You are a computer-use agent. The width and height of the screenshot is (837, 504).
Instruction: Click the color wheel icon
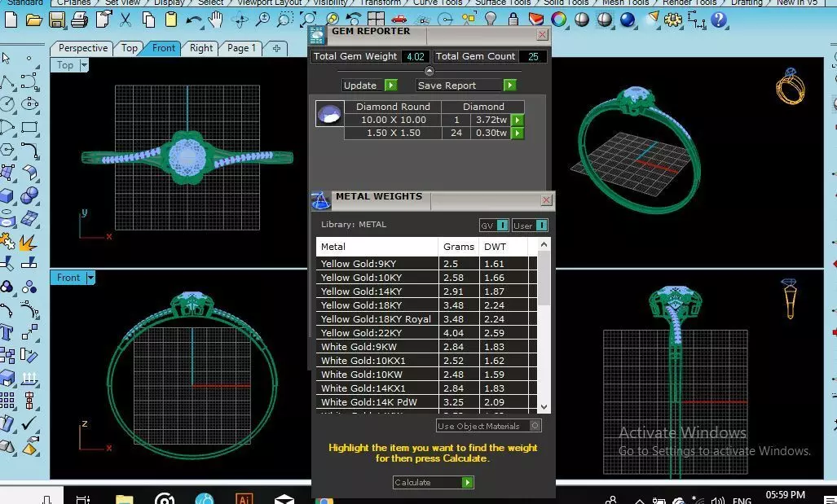coord(559,20)
